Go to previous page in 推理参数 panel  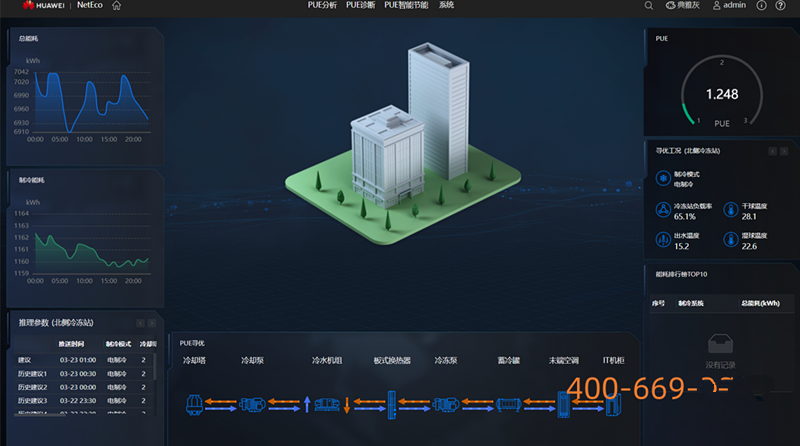[x=140, y=323]
